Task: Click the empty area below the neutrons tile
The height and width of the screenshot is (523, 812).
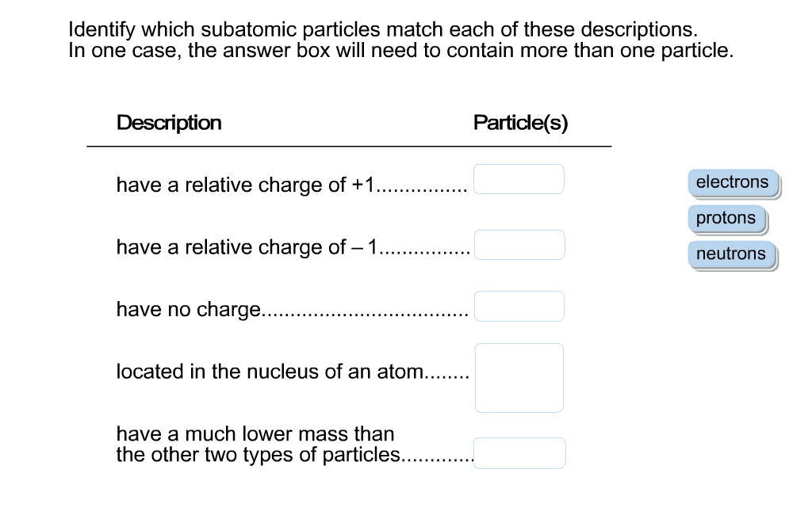Action: [x=730, y=317]
